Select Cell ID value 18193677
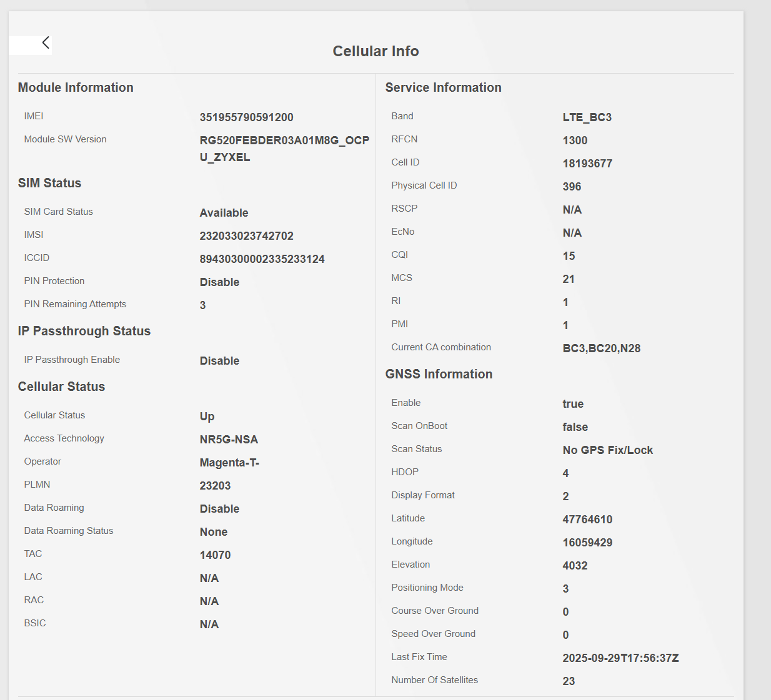 point(587,164)
